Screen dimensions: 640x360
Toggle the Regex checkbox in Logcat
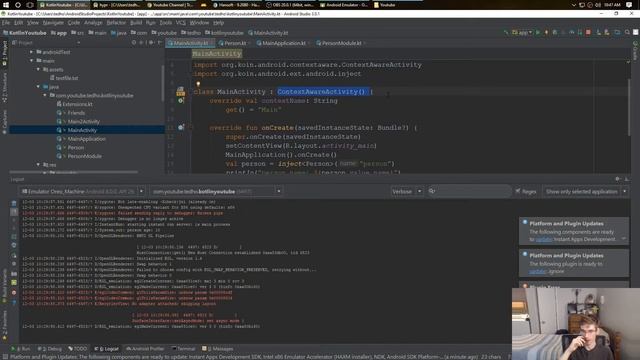pos(526,191)
